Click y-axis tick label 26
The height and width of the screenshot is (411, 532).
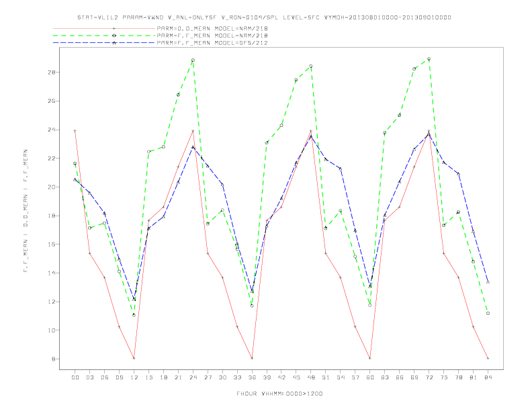(x=52, y=101)
